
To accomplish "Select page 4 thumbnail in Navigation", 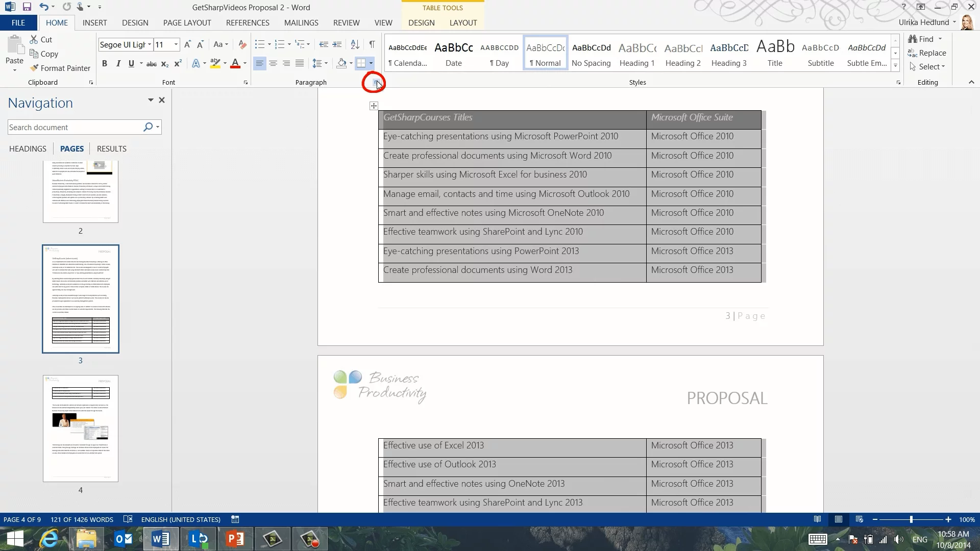I will pos(81,429).
